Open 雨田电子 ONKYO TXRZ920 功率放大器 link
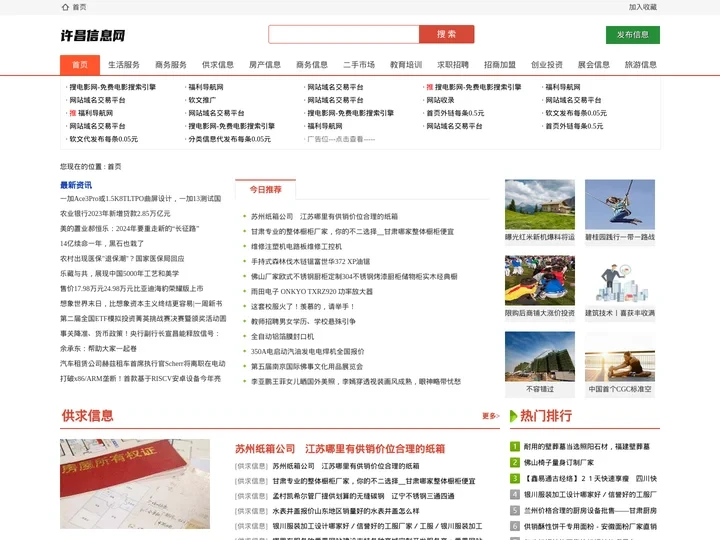The image size is (720, 540). [312, 292]
